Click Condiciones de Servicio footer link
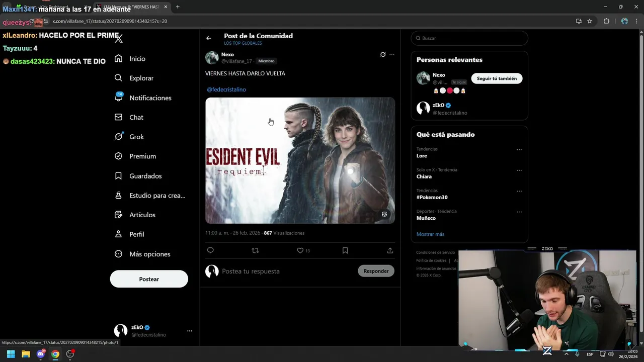The width and height of the screenshot is (644, 362). [x=435, y=252]
